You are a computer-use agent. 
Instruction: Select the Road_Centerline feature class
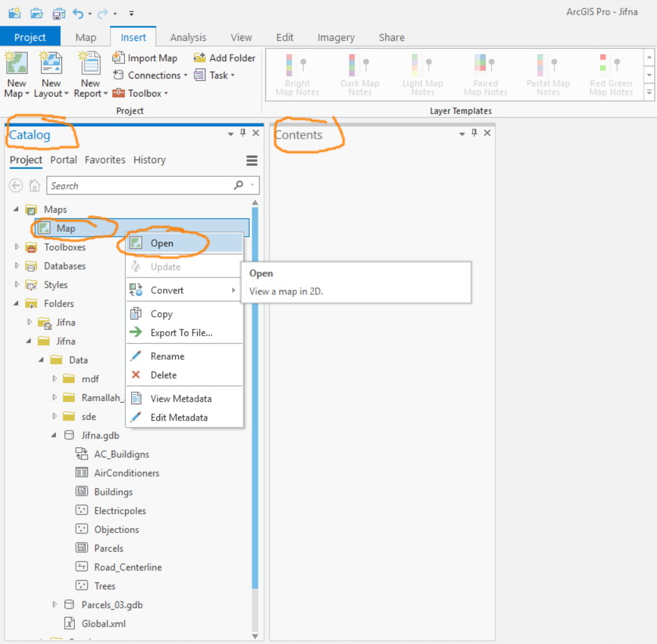(x=119, y=567)
